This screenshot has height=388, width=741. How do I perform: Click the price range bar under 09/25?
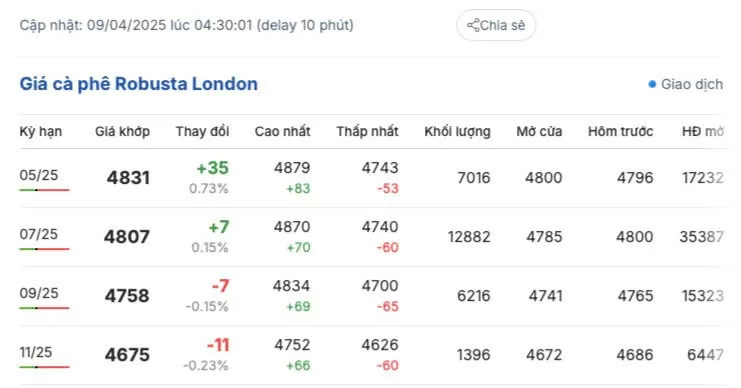44,308
